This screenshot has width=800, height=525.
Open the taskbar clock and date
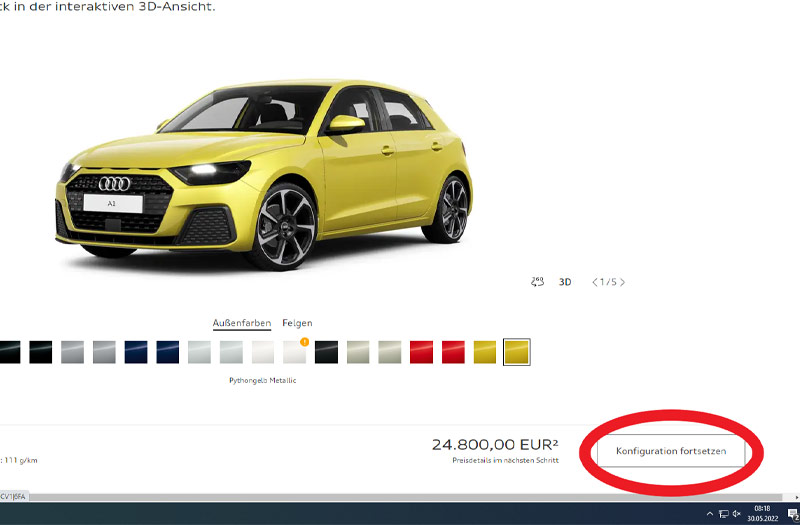click(762, 514)
